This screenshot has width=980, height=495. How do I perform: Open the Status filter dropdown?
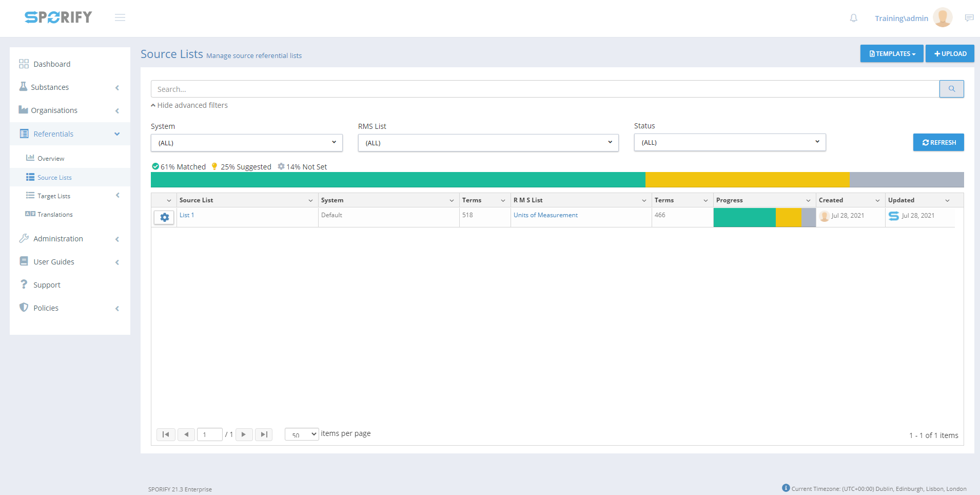tap(730, 142)
